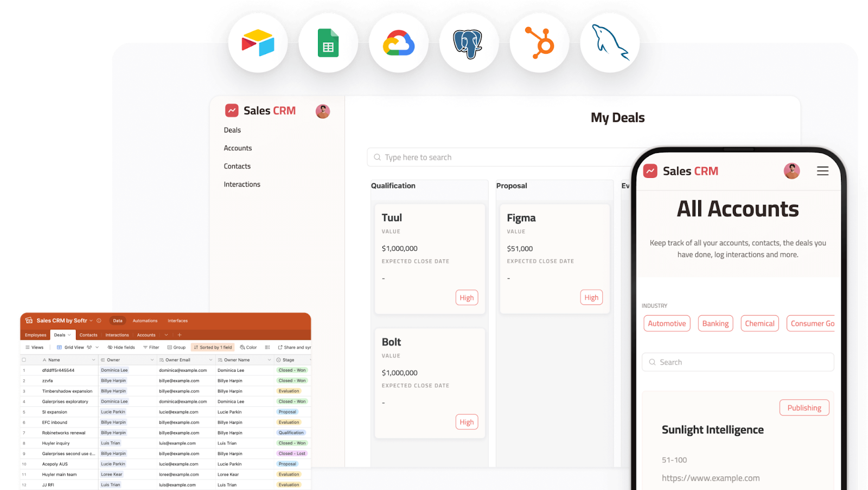Open the Tuul deal card
Image resolution: width=868 pixels, height=490 pixels.
pos(430,259)
